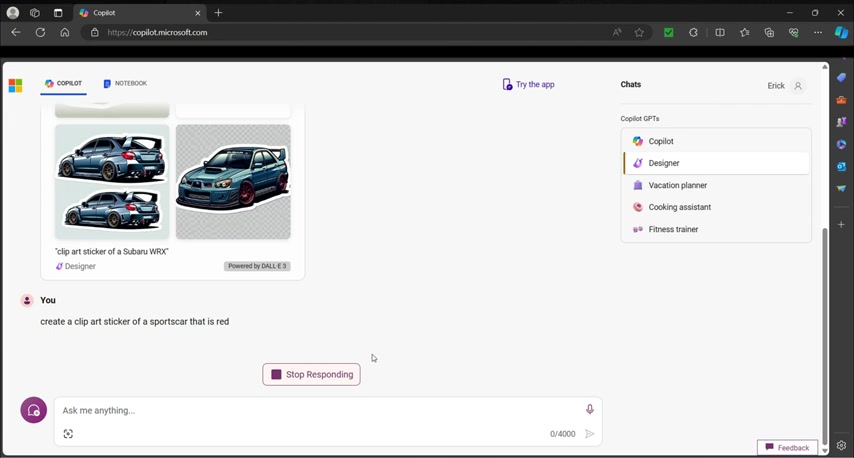
Task: Select the Copilot GPT
Action: point(716,141)
